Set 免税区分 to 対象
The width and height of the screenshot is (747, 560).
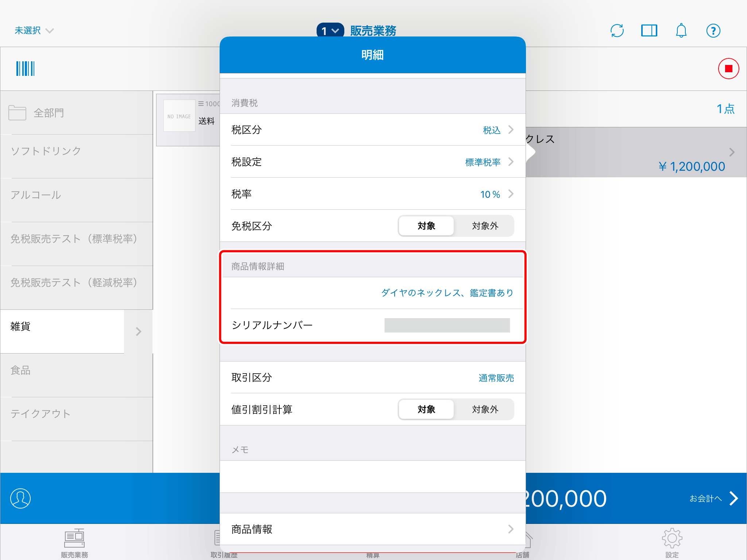(x=426, y=226)
